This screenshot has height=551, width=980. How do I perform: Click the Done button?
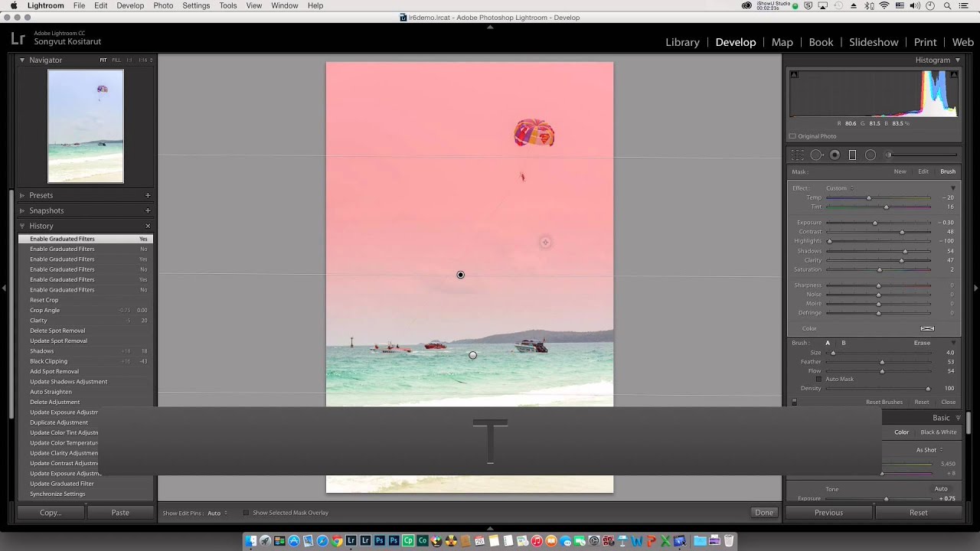[764, 513]
